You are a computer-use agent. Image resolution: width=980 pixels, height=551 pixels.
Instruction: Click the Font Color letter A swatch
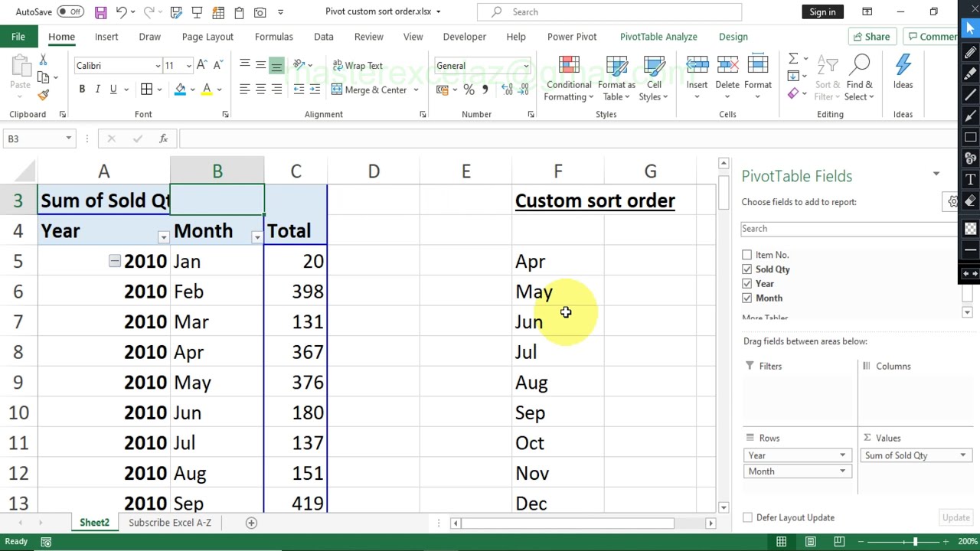pyautogui.click(x=207, y=90)
